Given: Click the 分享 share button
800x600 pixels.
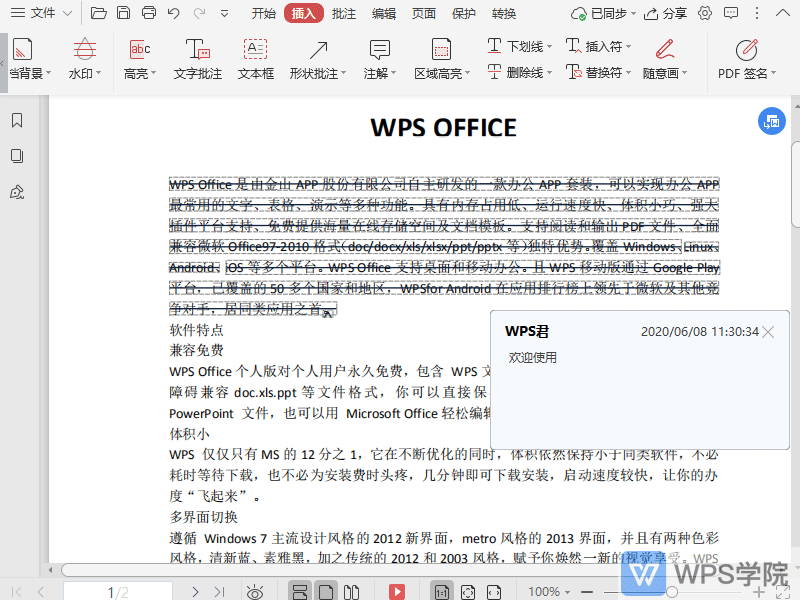Looking at the screenshot, I should click(665, 14).
